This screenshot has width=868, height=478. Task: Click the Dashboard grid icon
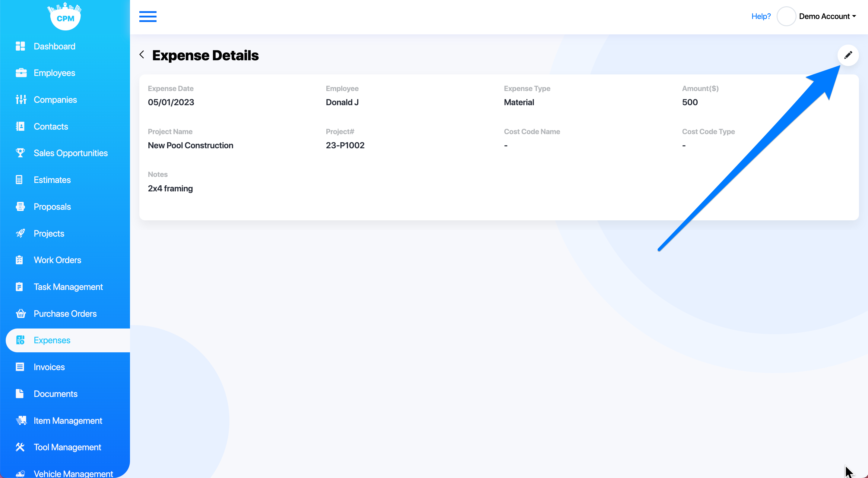[21, 46]
